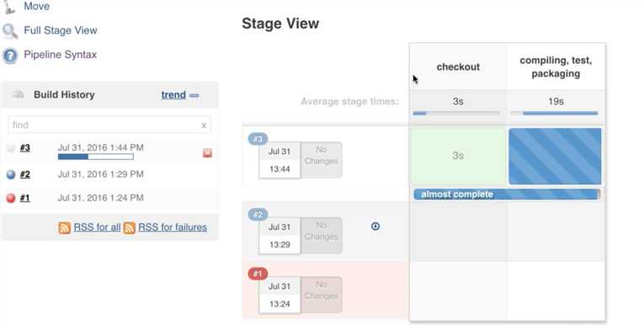Click build #3 progress bar in history

[96, 157]
